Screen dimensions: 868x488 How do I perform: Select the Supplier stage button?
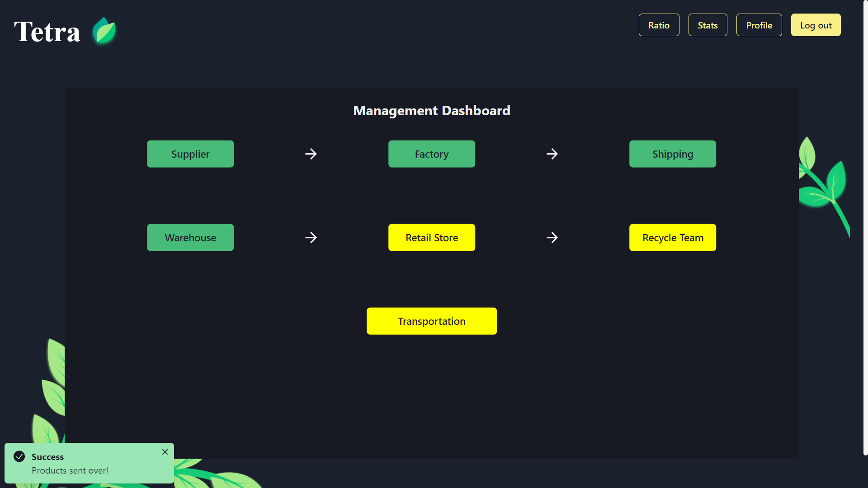(190, 154)
